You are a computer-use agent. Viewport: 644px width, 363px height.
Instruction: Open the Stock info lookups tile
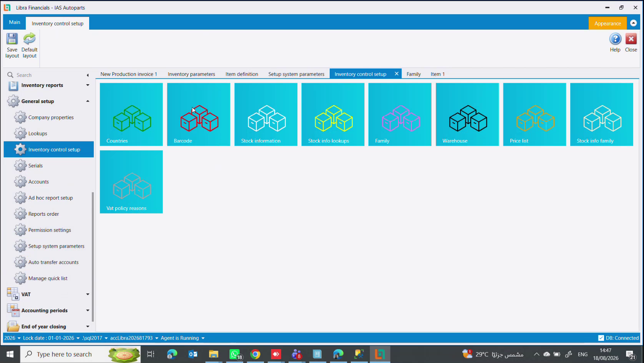[333, 115]
